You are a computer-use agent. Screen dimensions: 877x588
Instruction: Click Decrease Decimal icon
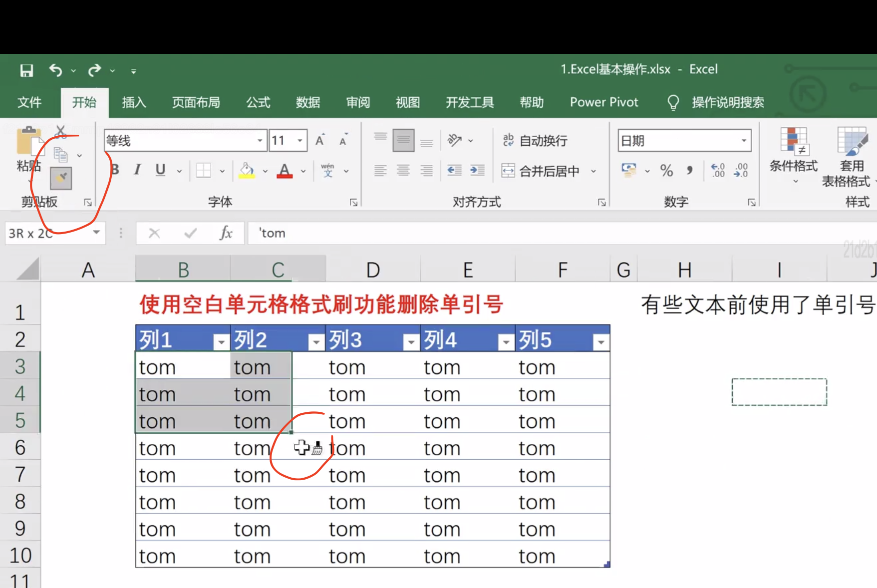tap(741, 171)
